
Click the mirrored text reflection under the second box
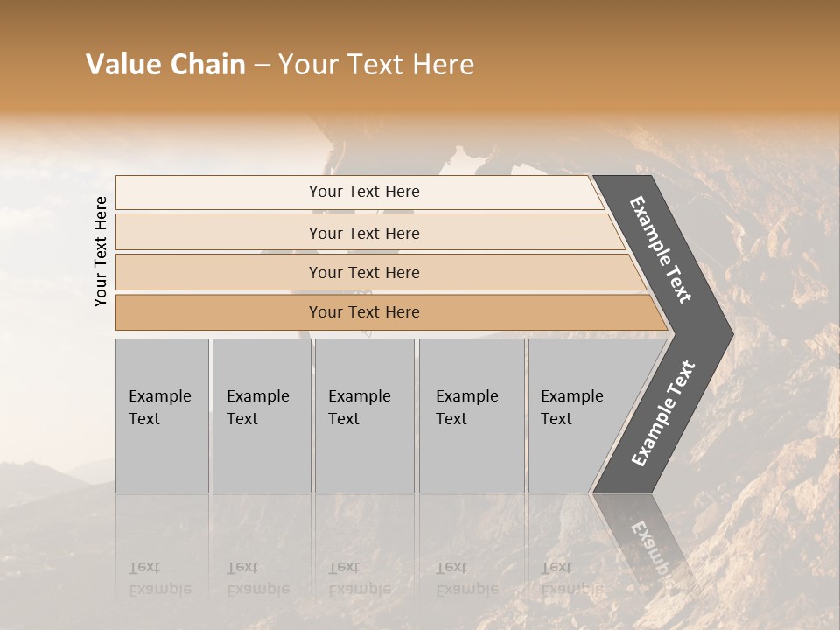click(x=257, y=577)
